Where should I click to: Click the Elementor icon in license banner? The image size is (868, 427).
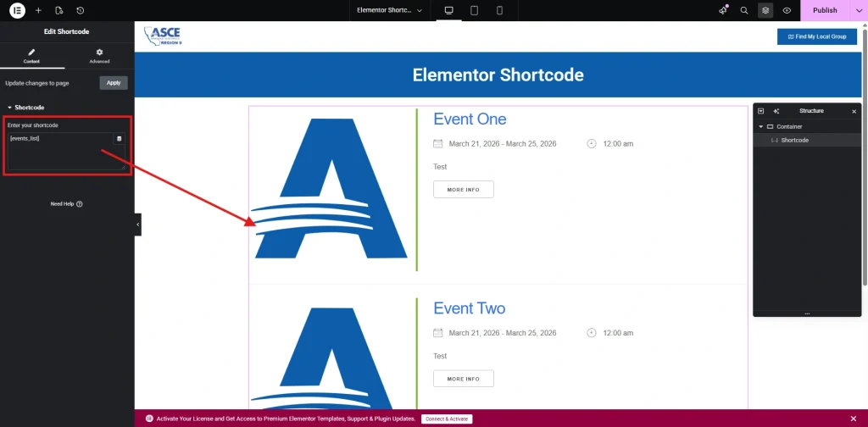149,419
